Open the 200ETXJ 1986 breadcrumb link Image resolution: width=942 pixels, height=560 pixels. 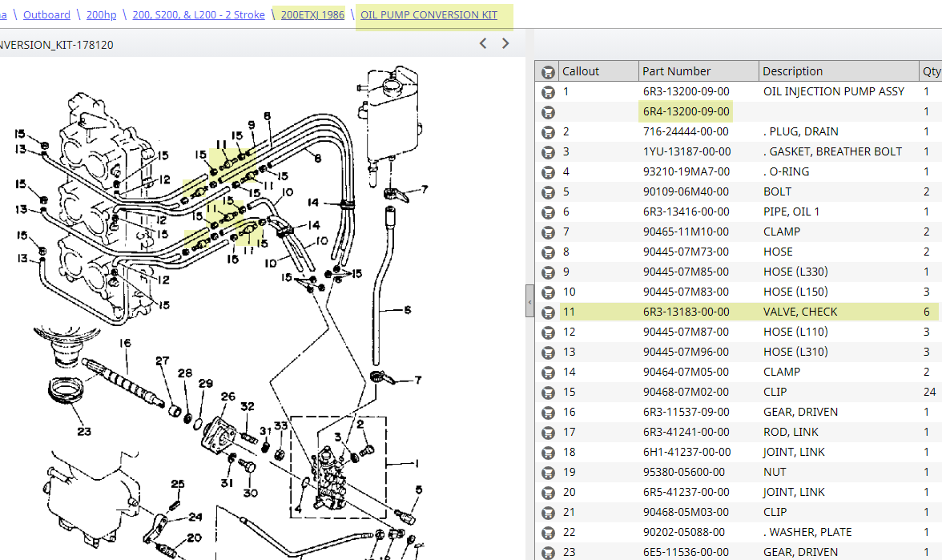pos(312,15)
